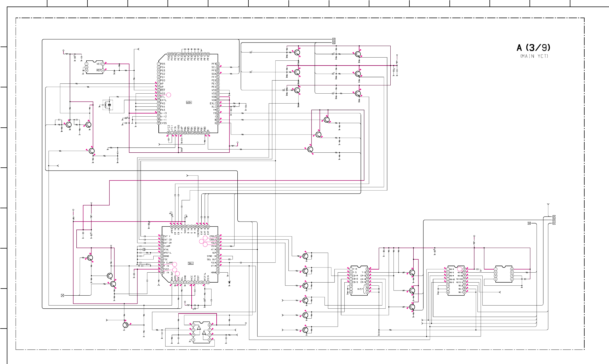The width and height of the screenshot is (609, 364).
Task: Select the SEL2 pin 11 on the HD/VD IC
Action: coord(464,285)
